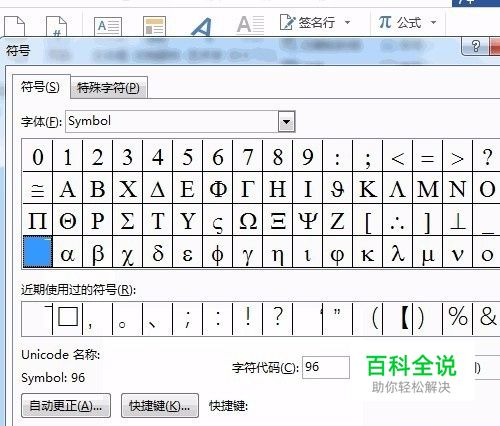Select the perpendicular ⊥ symbol cell
Image resolution: width=500 pixels, height=426 pixels.
coord(457,221)
